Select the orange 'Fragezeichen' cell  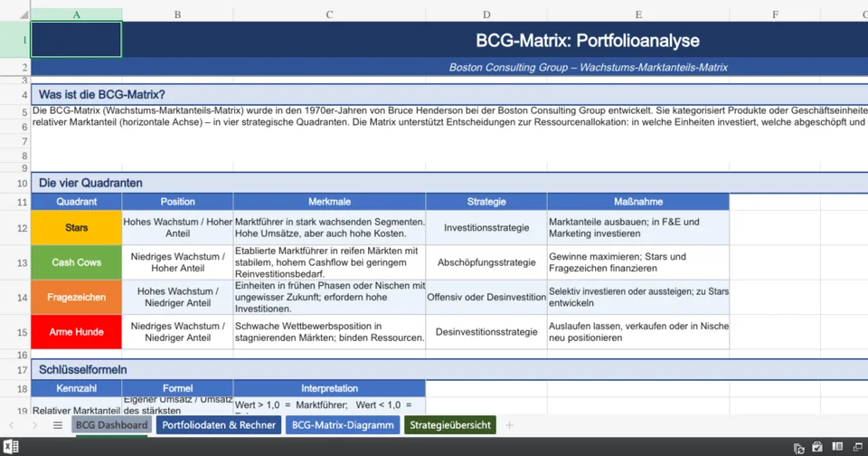point(76,298)
